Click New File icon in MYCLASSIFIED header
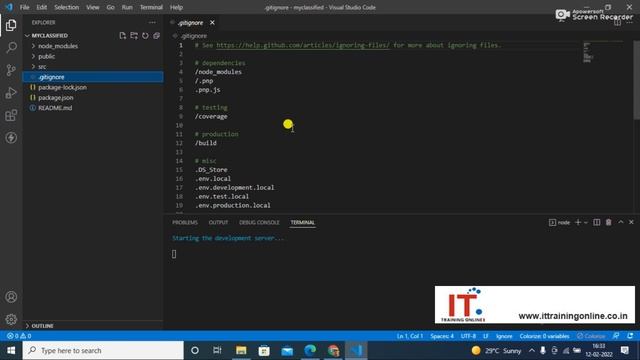Image resolution: width=640 pixels, height=360 pixels. (x=122, y=36)
